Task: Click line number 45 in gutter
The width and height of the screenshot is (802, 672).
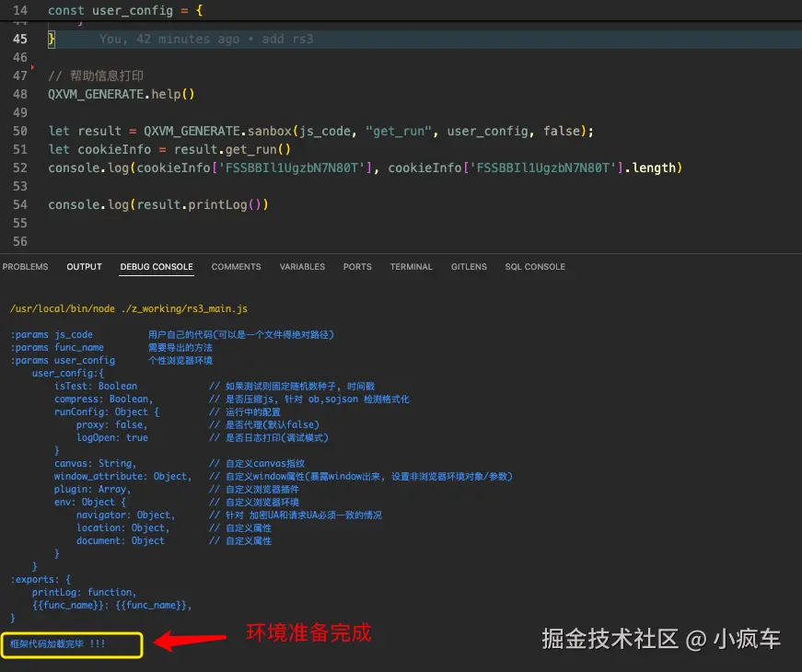Action: [20, 39]
